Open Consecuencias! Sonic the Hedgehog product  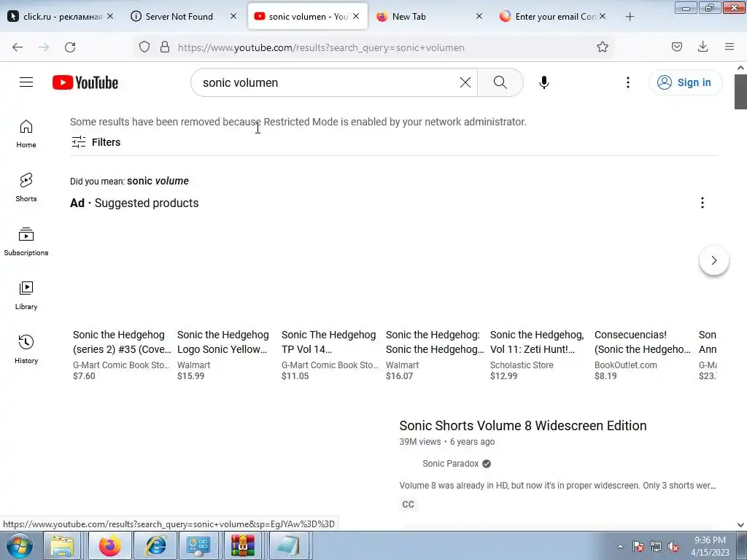click(x=642, y=342)
